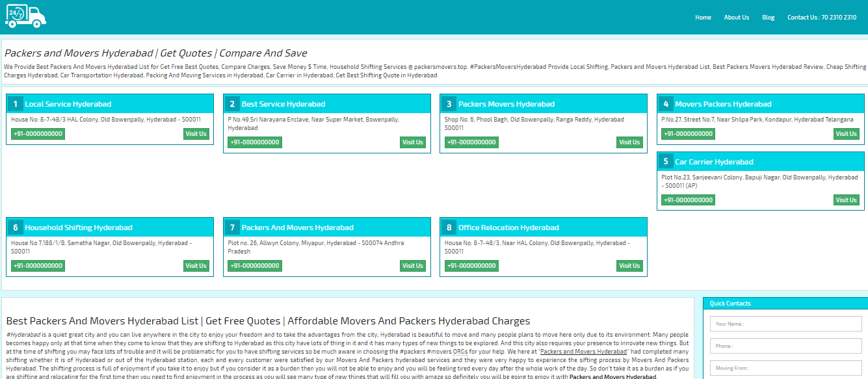Screen dimensions: 868x379
Task: Click phone button for Movers Packers Hyderabad
Action: pos(688,134)
